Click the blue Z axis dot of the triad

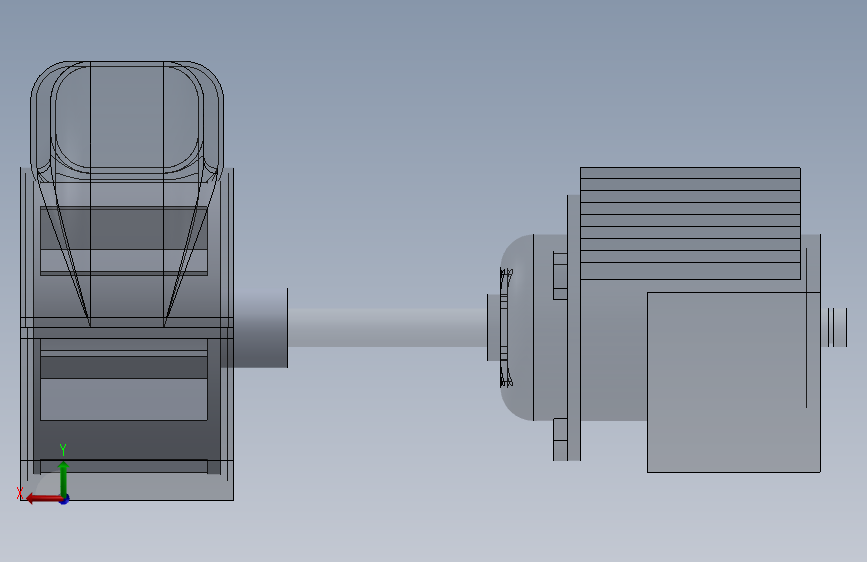(x=65, y=500)
